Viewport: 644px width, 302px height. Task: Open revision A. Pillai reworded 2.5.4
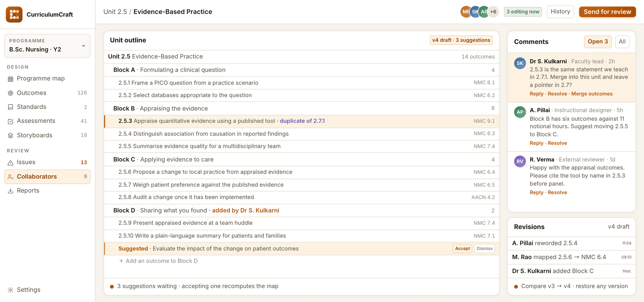click(x=572, y=243)
